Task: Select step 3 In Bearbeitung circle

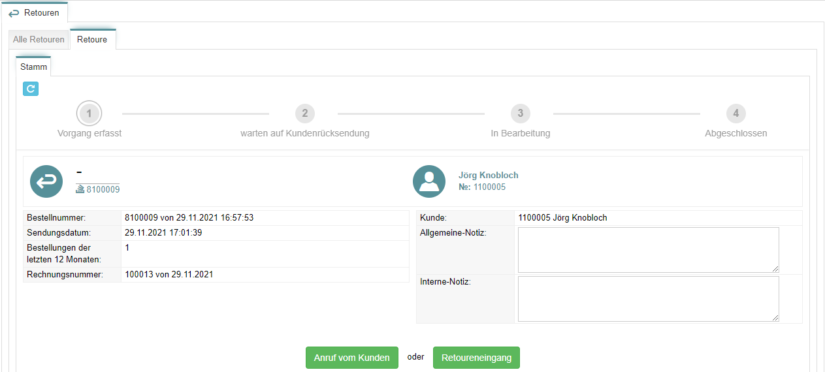Action: 520,113
